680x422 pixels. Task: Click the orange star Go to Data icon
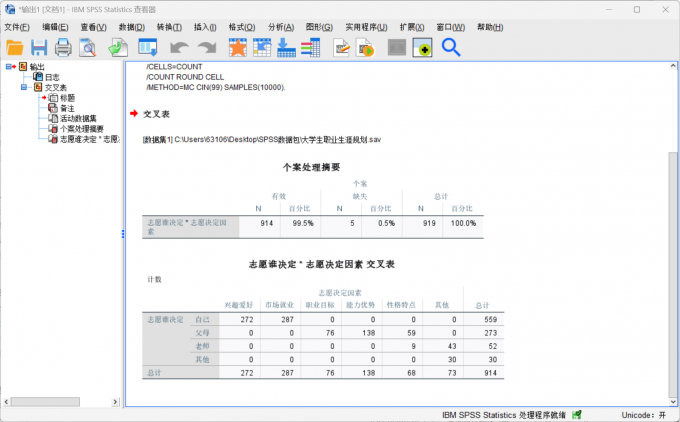point(237,47)
